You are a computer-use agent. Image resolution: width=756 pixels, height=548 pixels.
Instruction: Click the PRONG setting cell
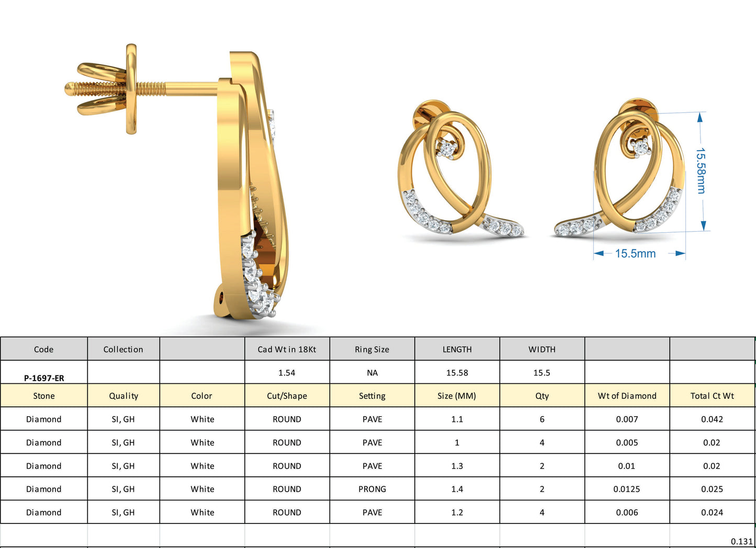[372, 489]
